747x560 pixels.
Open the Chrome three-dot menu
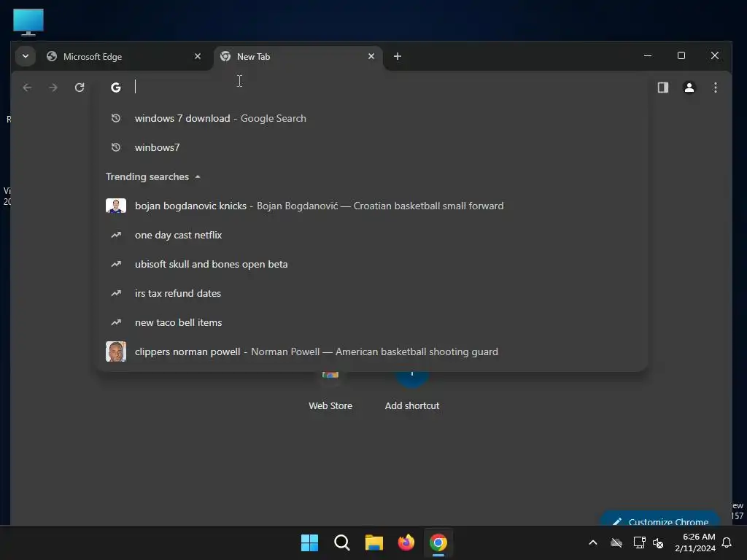coord(716,87)
